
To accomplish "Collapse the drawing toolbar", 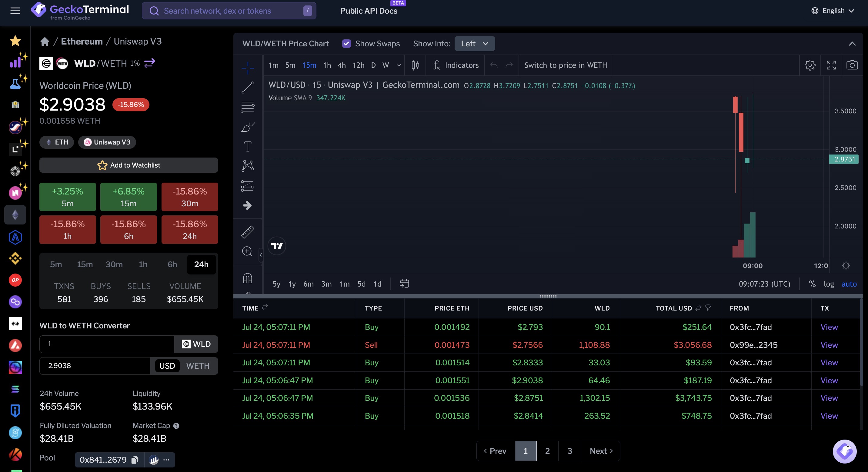I will (261, 255).
